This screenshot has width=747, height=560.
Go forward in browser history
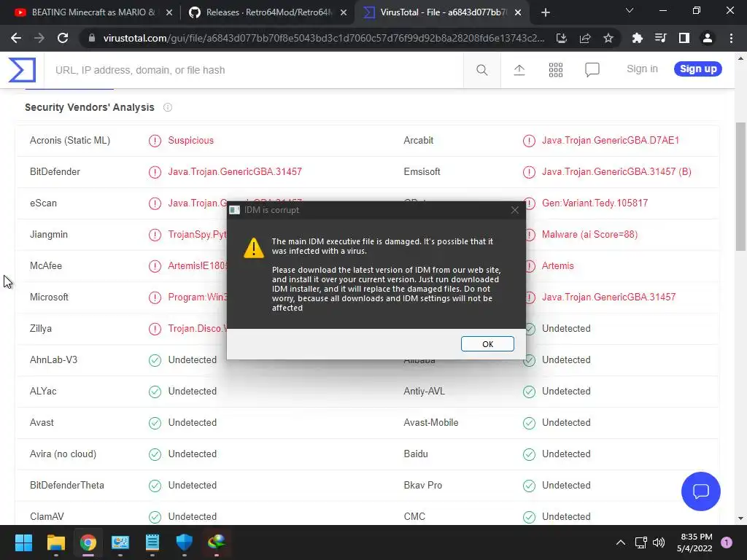coord(39,38)
